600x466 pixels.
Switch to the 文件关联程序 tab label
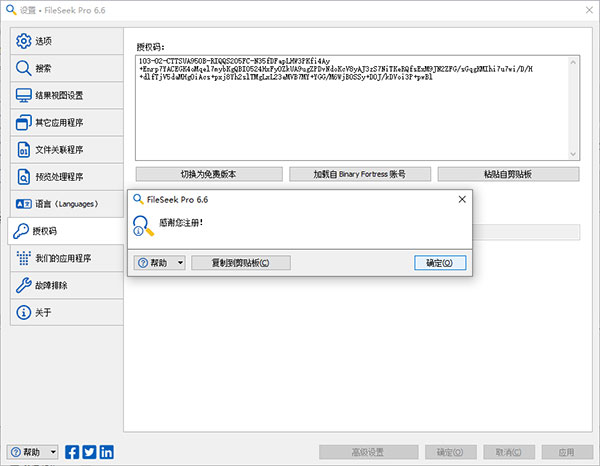59,150
